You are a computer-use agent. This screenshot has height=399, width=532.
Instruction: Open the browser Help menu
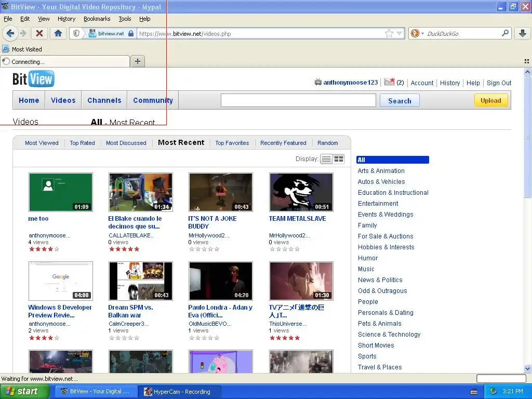tap(145, 19)
